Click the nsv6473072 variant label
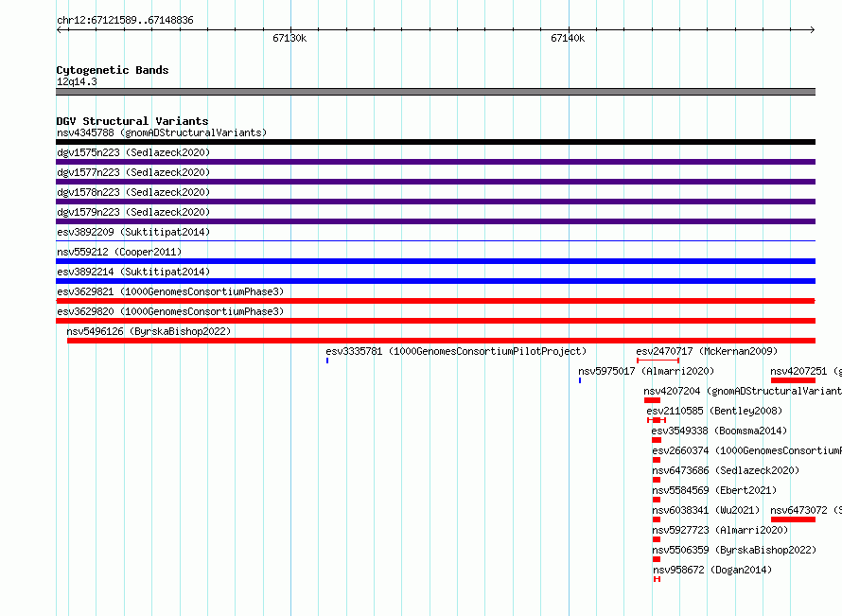The width and height of the screenshot is (842, 616). click(805, 510)
